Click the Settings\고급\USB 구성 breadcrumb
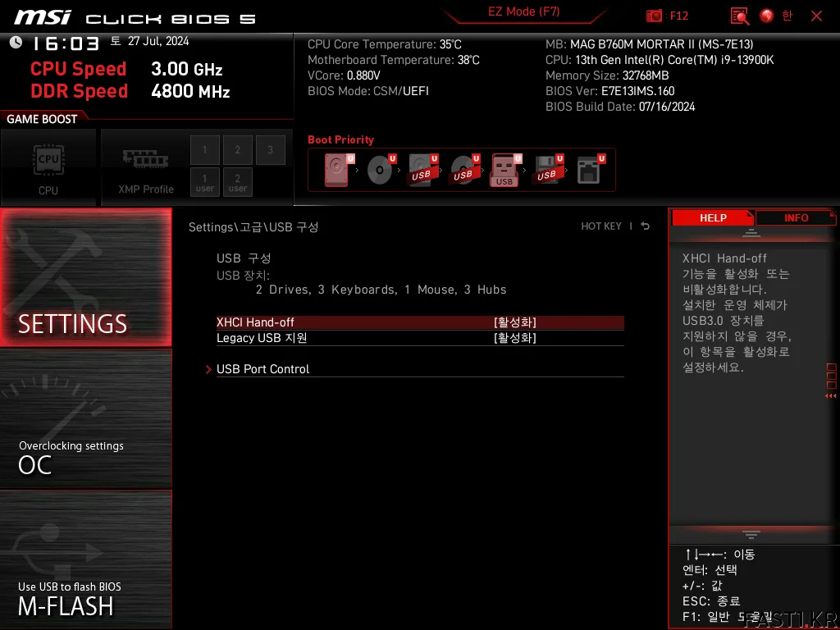 point(253,227)
